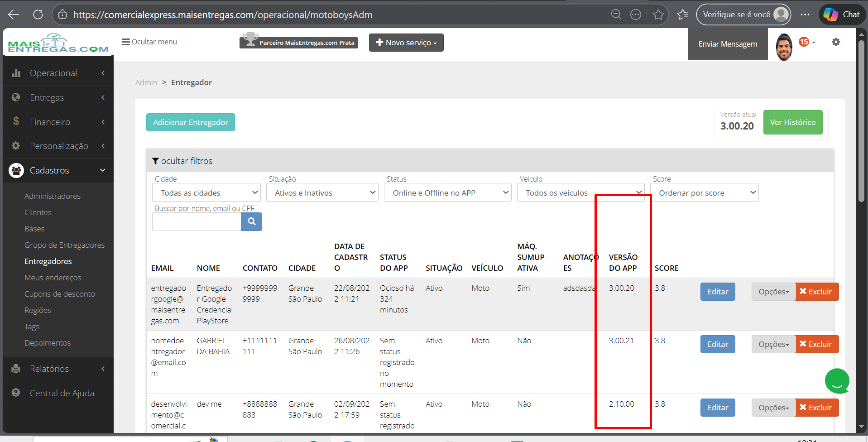Open the Ordenar por score dropdown
Viewport: 868px width, 442px height.
705,192
